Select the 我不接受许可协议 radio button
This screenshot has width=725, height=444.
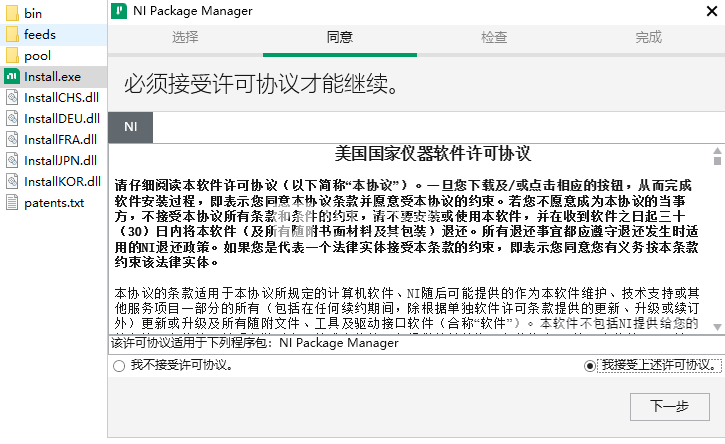pyautogui.click(x=119, y=366)
